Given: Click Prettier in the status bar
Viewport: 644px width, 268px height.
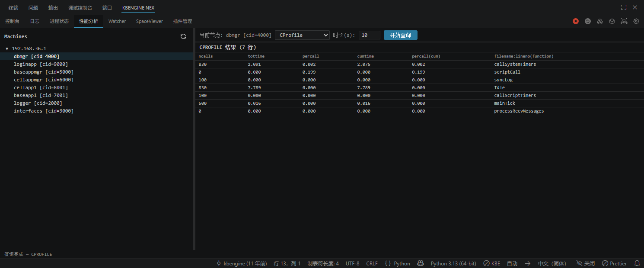Looking at the screenshot, I should point(614,263).
